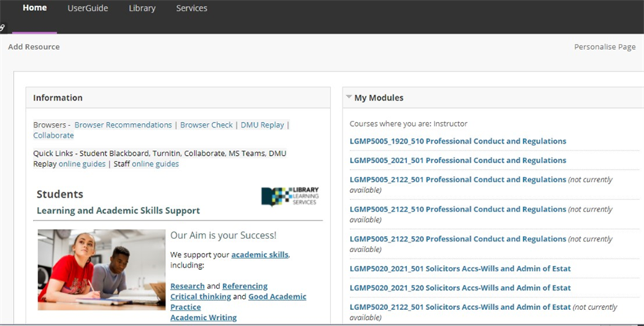644x326 pixels.
Task: Open Browser Recommendations link
Action: click(x=123, y=125)
